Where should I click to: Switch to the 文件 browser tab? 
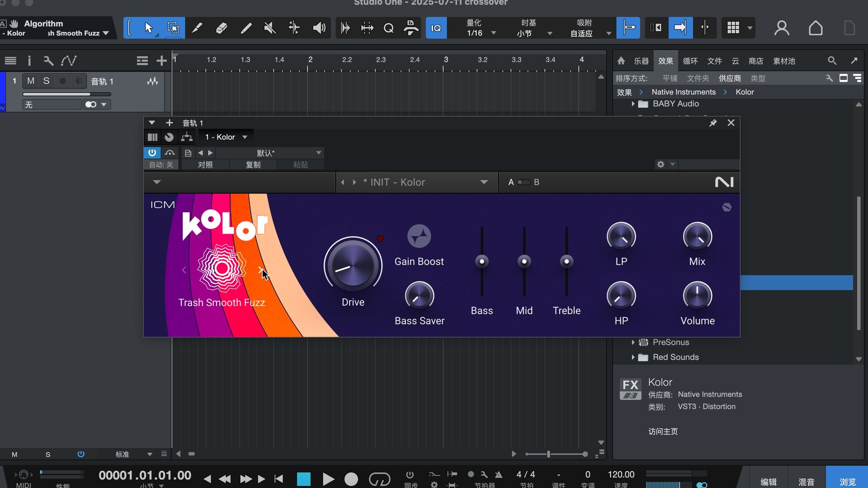tap(714, 61)
